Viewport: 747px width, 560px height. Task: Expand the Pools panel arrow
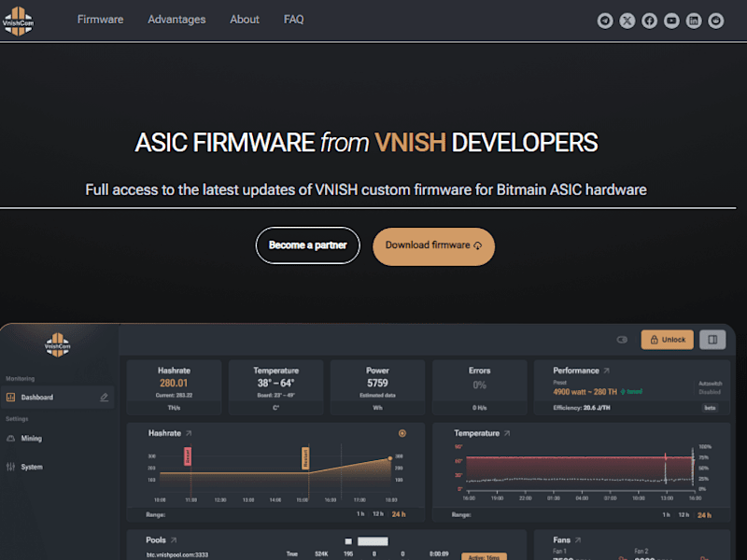pyautogui.click(x=174, y=540)
